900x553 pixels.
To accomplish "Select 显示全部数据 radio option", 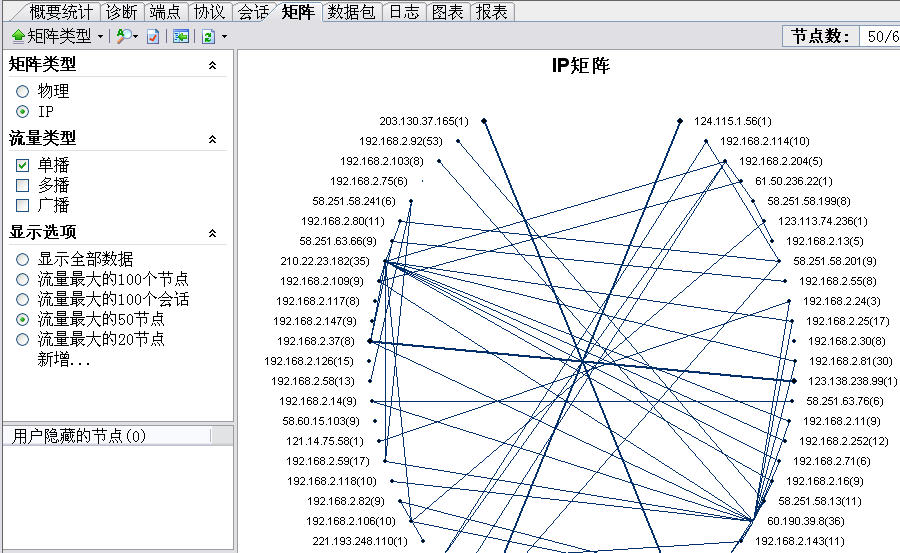I will coord(22,260).
